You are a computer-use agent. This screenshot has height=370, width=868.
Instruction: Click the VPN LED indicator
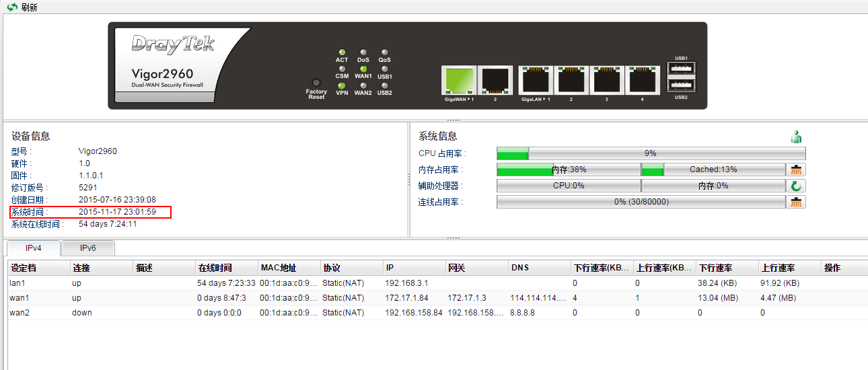click(342, 85)
